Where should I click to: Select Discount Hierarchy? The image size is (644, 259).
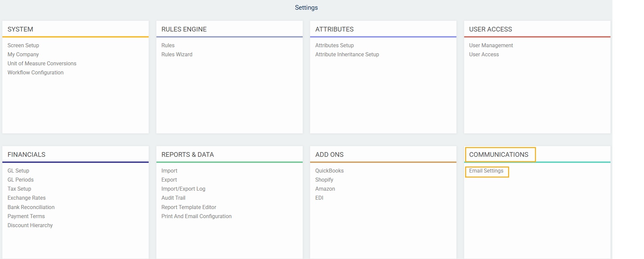coord(30,225)
